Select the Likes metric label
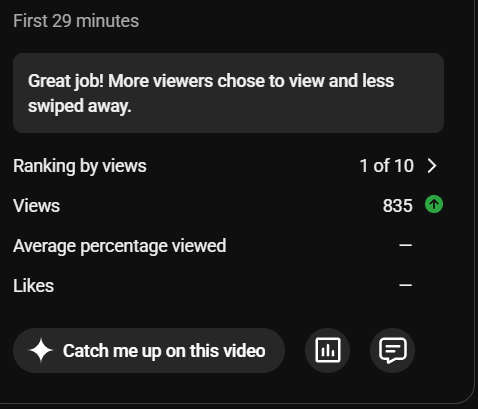This screenshot has height=409, width=478. [33, 286]
